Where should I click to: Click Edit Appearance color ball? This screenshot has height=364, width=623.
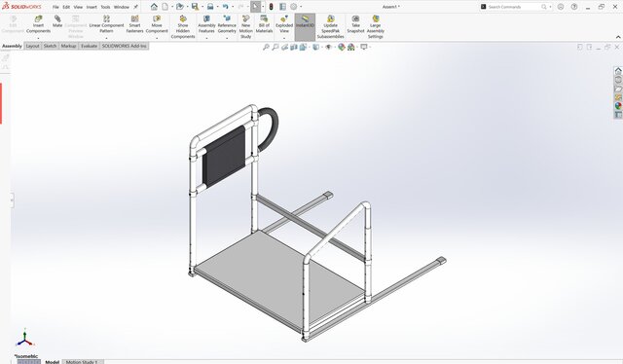click(342, 47)
